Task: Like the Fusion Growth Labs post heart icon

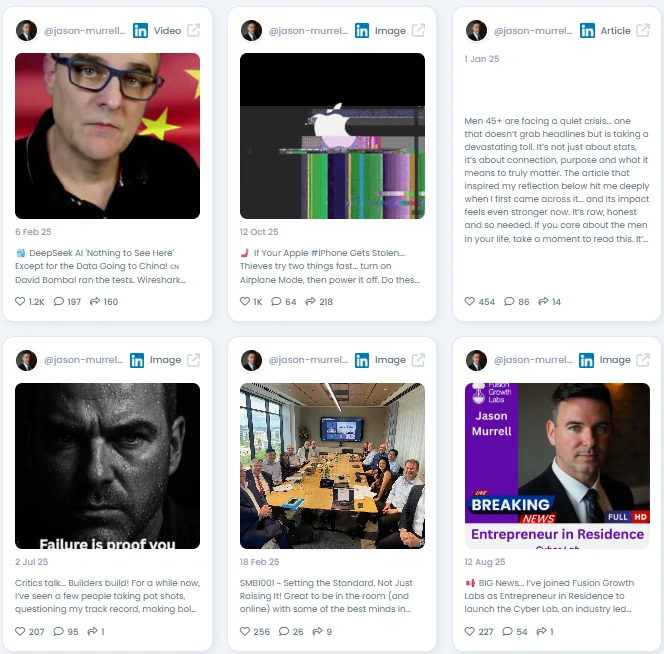Action: click(470, 631)
